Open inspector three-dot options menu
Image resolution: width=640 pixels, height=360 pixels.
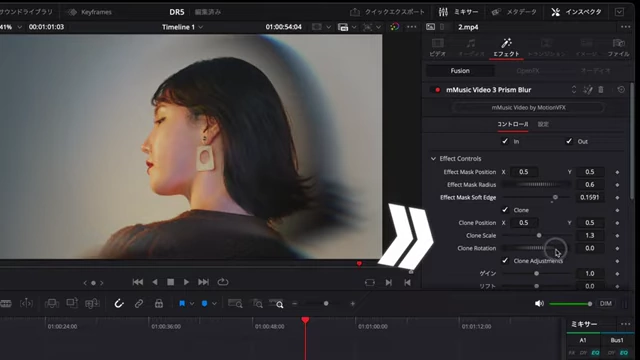click(x=625, y=27)
